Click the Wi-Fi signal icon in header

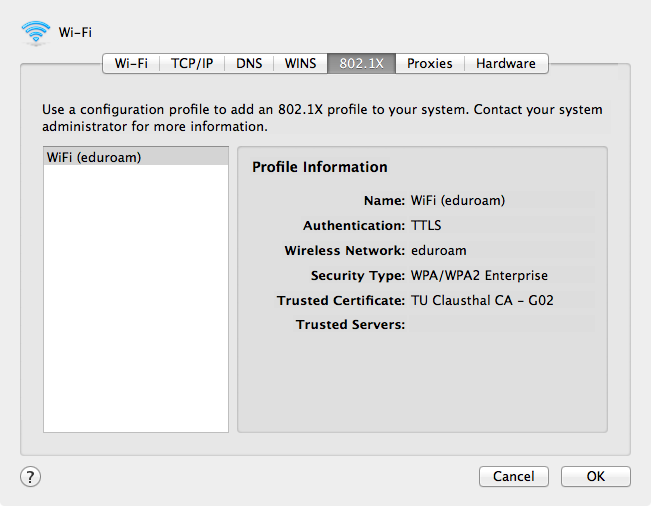point(35,32)
